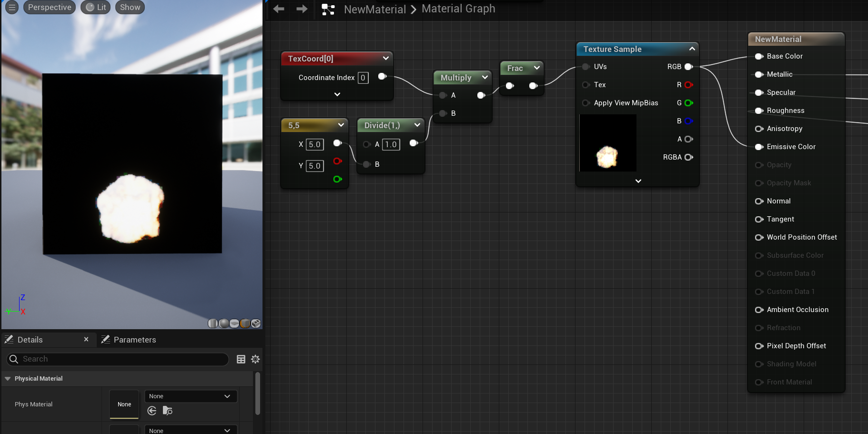
Task: Click the Frac node output pin
Action: click(534, 86)
